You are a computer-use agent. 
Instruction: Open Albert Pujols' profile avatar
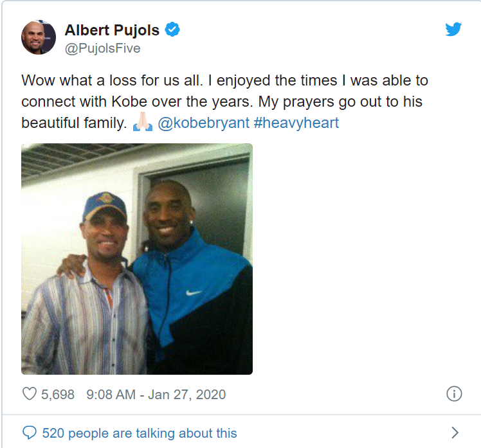coord(39,37)
